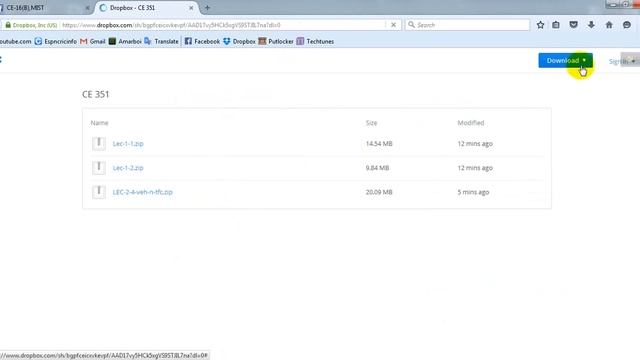The width and height of the screenshot is (640, 360).
Task: Open the Lec-1-2.zip file link
Action: pyautogui.click(x=128, y=168)
